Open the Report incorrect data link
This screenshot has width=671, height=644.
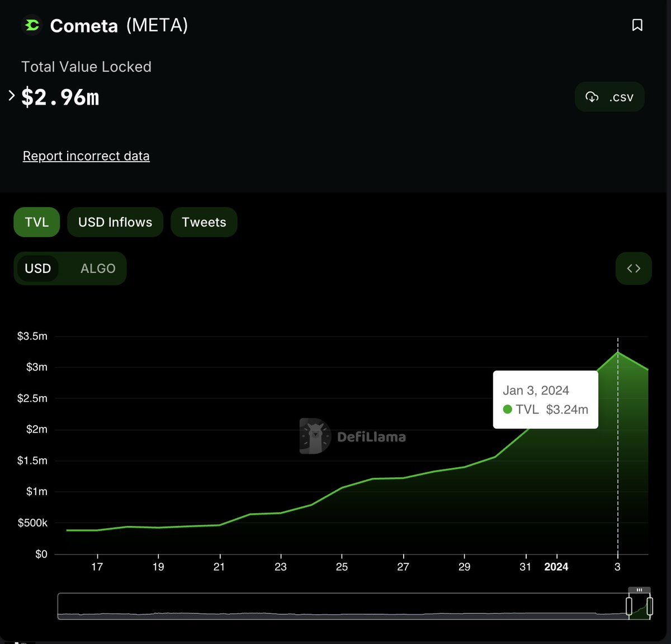[x=86, y=156]
